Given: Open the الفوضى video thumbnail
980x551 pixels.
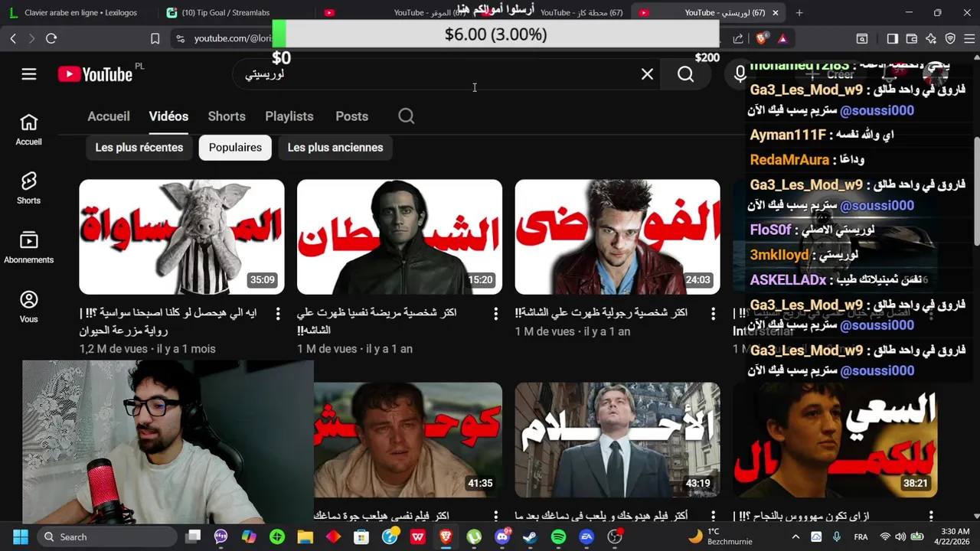Looking at the screenshot, I should point(617,236).
